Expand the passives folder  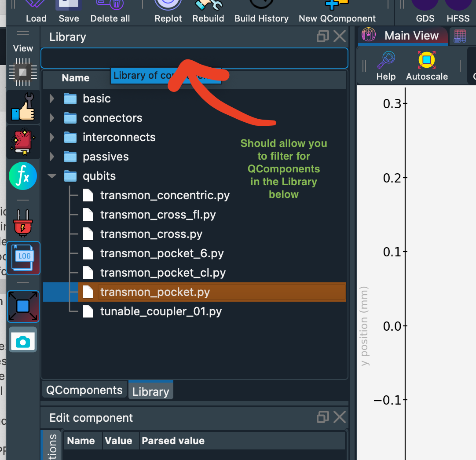pyautogui.click(x=52, y=157)
